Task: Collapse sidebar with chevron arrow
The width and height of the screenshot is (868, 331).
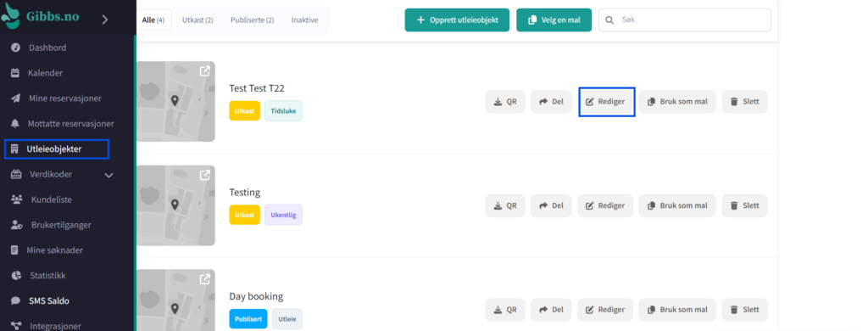Action: (x=105, y=20)
